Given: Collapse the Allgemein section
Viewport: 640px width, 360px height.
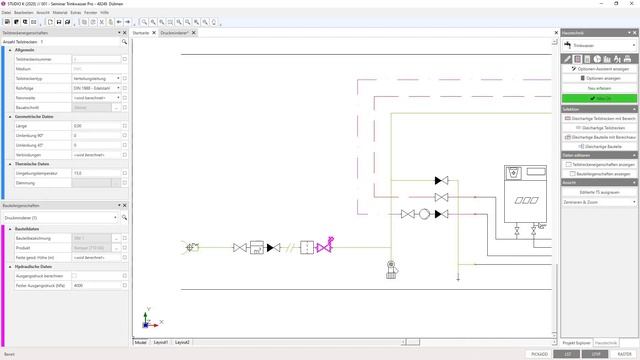Looking at the screenshot, I should (10, 50).
